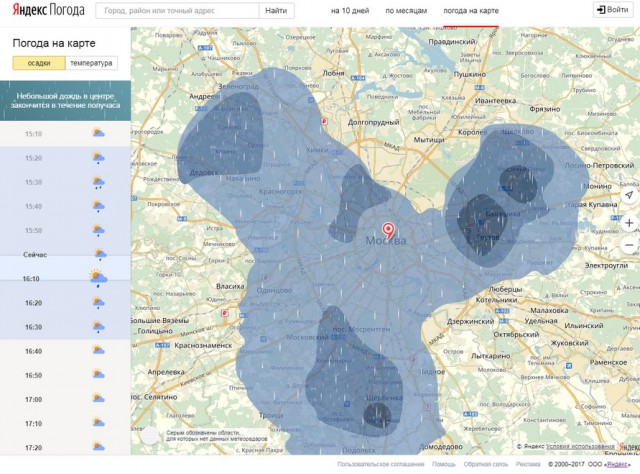
Task: Click the Пушкино label on the map
Action: (x=470, y=74)
